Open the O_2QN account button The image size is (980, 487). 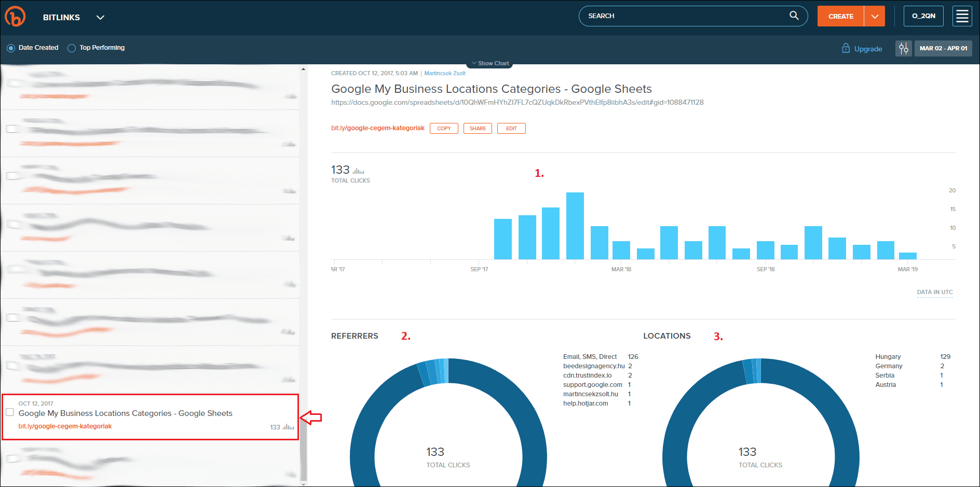[923, 16]
